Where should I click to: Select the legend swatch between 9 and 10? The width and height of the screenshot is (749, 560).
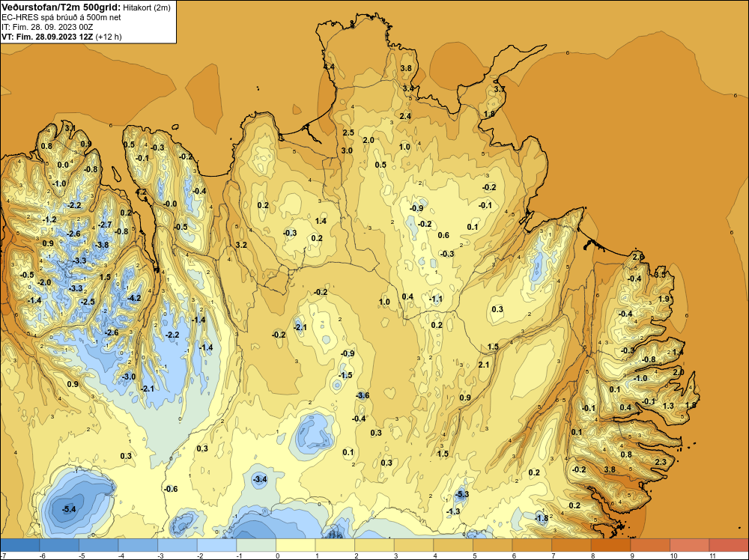click(650, 545)
